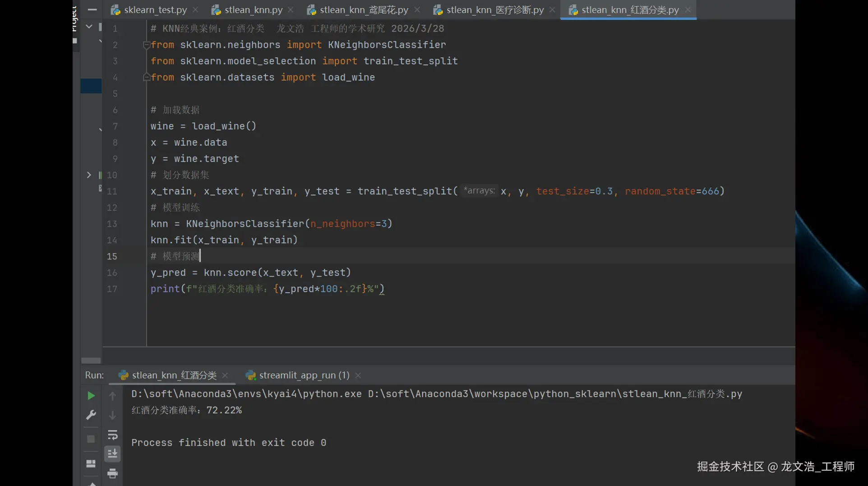868x486 pixels.
Task: Select the stlean_knn_红酒分类.py editor tab
Action: tap(630, 10)
